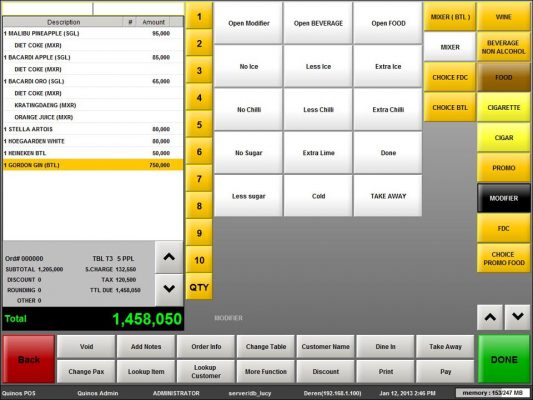Open the FOOD category
Viewport: 533px width, 400px height.
click(x=503, y=77)
